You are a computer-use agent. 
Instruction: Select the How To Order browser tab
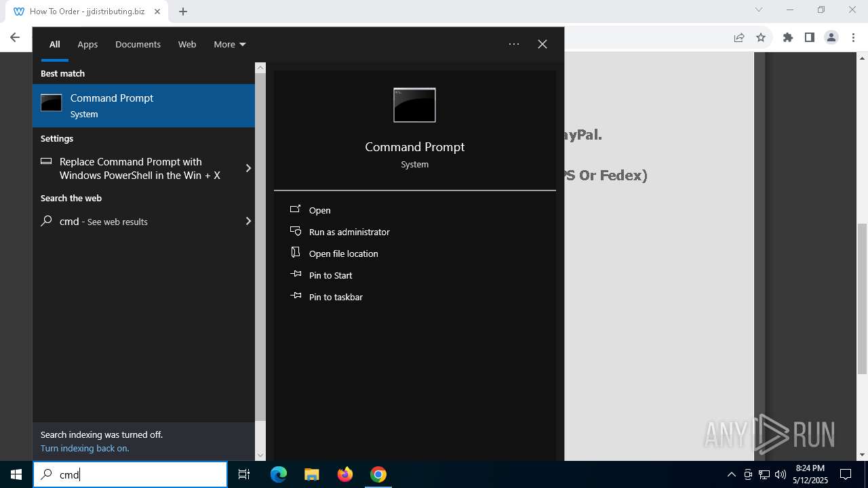(x=87, y=12)
